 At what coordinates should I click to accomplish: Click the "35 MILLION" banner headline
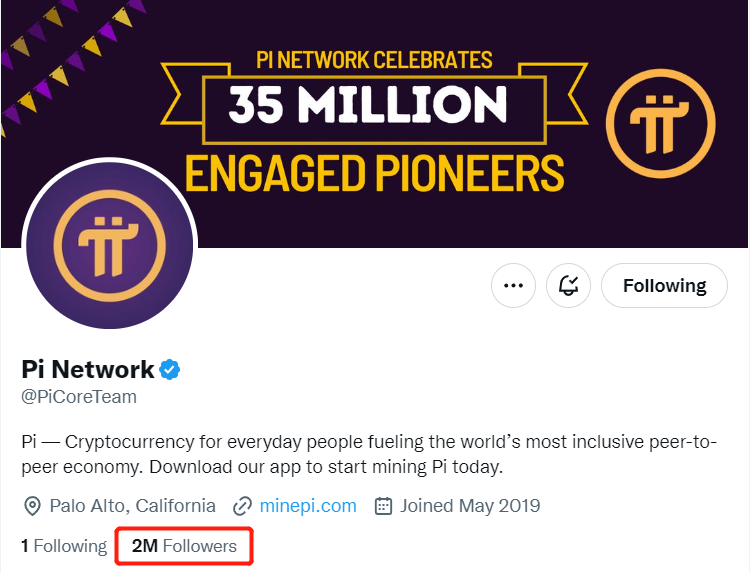click(367, 104)
